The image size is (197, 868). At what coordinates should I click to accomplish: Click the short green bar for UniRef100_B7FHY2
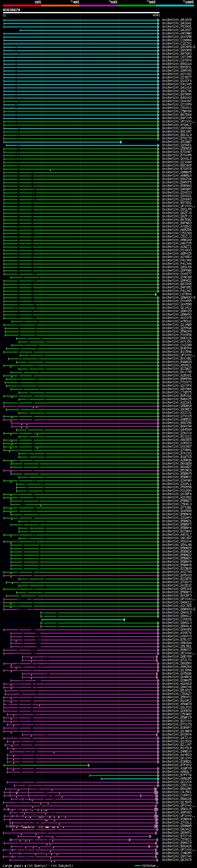[x=47, y=765]
